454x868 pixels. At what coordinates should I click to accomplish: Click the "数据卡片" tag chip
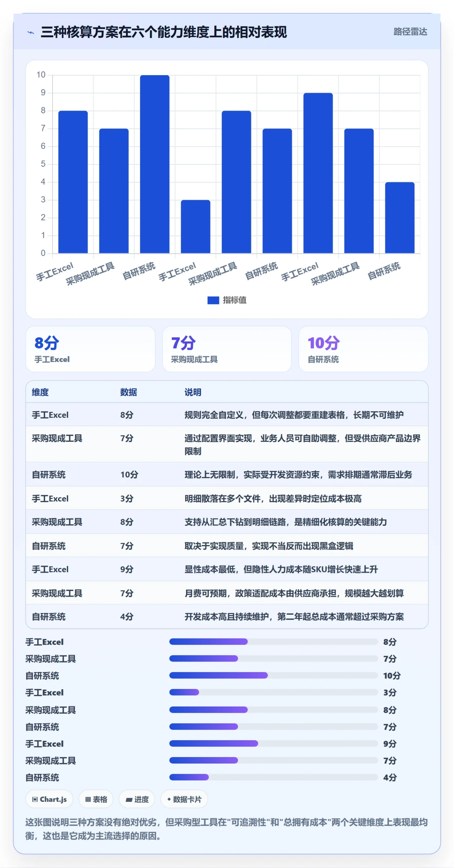(x=184, y=799)
